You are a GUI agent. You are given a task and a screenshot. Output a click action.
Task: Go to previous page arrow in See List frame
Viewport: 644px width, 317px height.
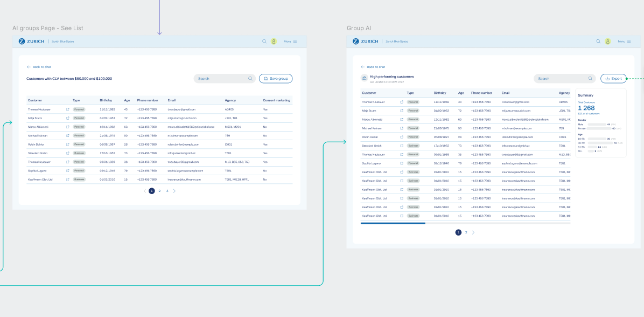[x=144, y=191]
